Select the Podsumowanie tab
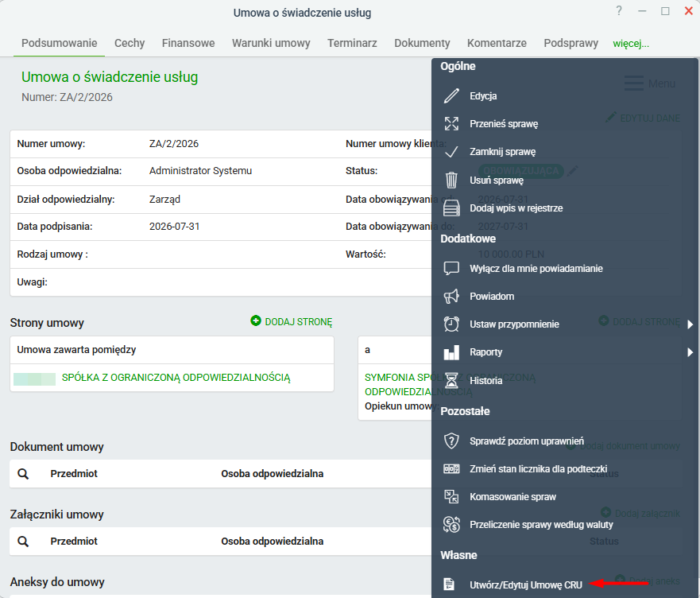 pyautogui.click(x=60, y=43)
